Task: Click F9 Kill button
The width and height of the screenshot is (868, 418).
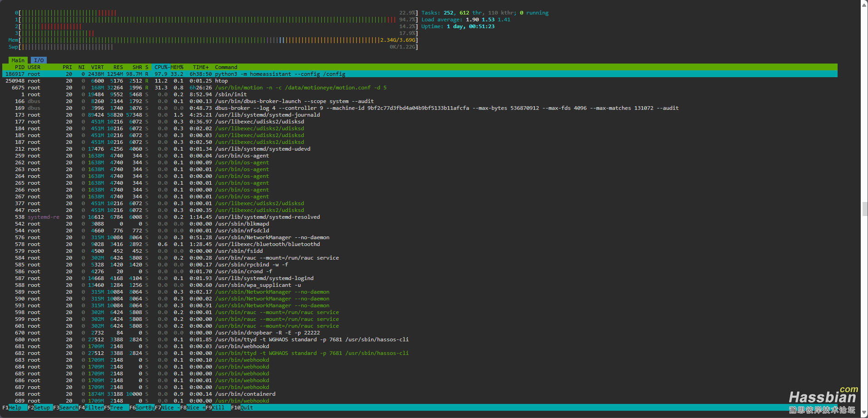Action: [218, 408]
